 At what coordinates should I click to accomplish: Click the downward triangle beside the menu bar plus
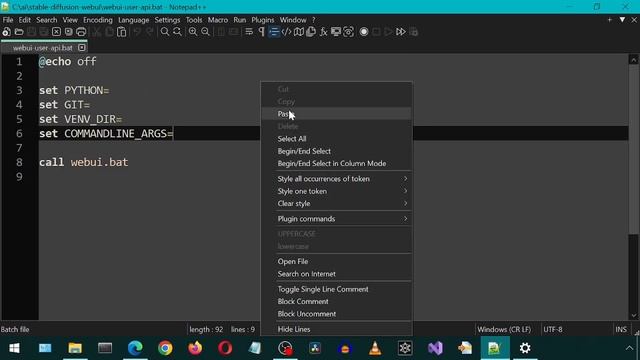point(622,20)
